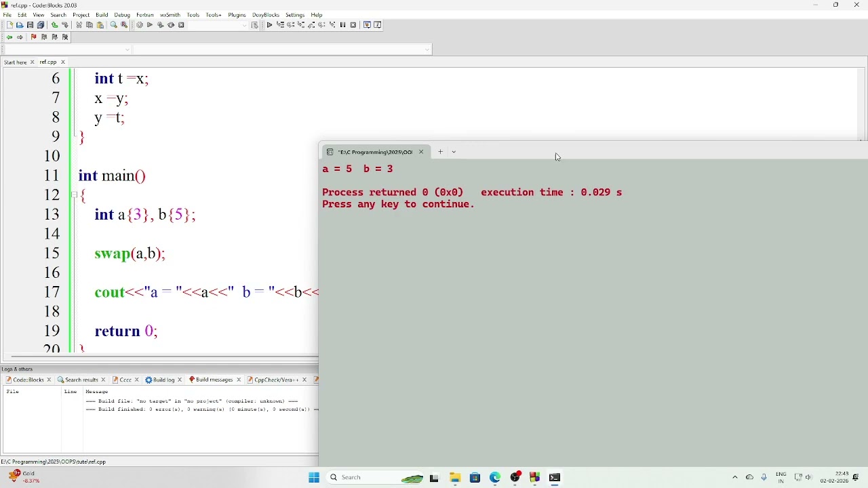Paste from clipboard using toolbar icon

(100, 25)
